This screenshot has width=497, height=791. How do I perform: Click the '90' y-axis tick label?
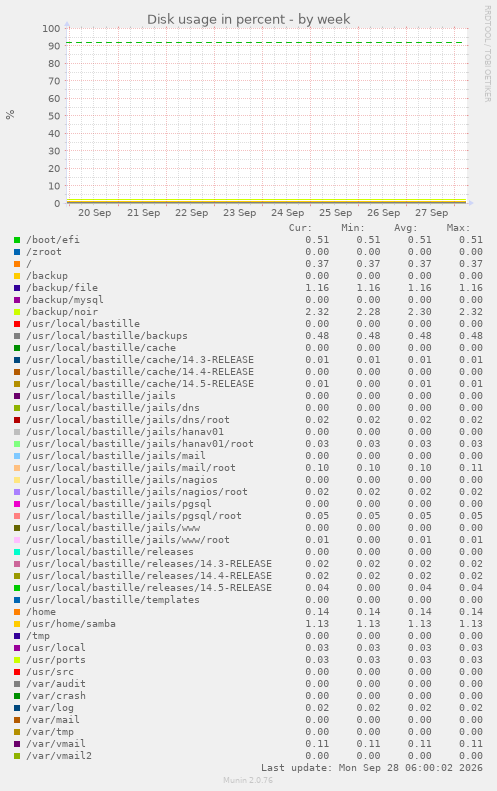coord(54,46)
